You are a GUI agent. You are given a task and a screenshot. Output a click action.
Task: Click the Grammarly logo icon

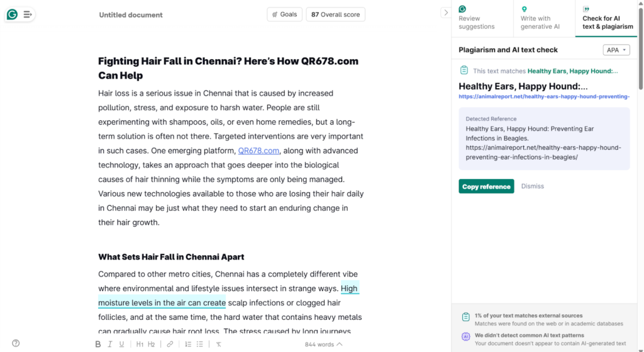(12, 14)
